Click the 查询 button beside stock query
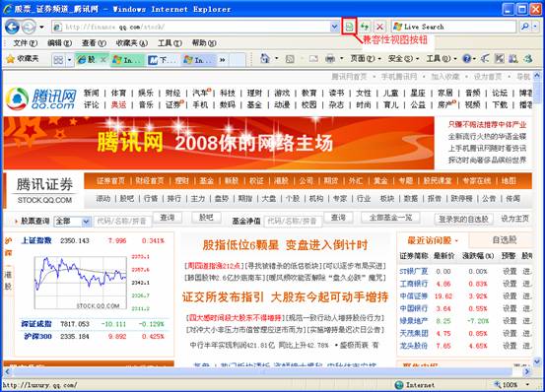 click(168, 218)
